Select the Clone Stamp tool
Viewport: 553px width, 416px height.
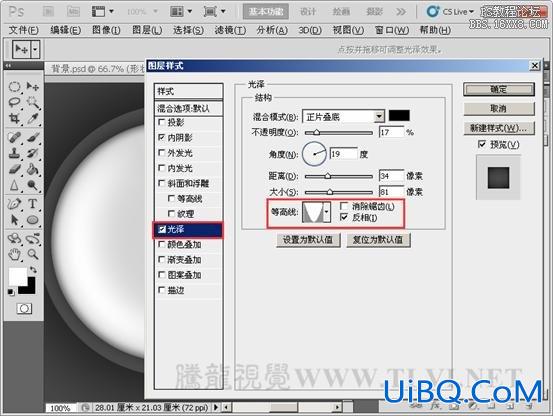tap(14, 153)
